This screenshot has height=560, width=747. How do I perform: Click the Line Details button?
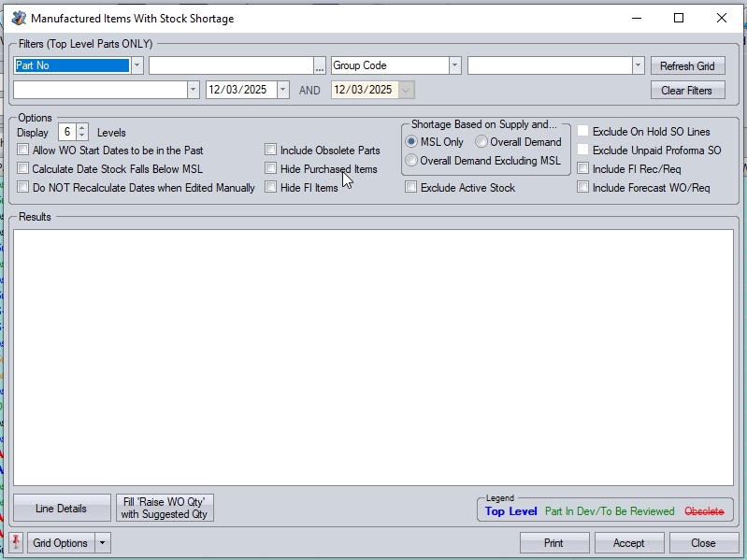click(x=61, y=509)
